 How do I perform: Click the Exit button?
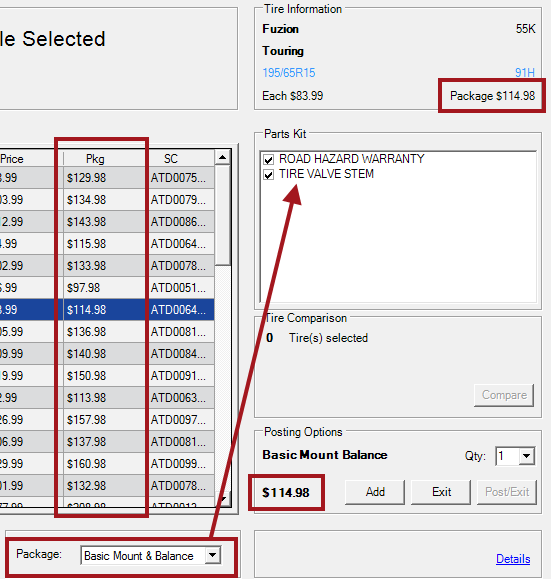point(441,492)
